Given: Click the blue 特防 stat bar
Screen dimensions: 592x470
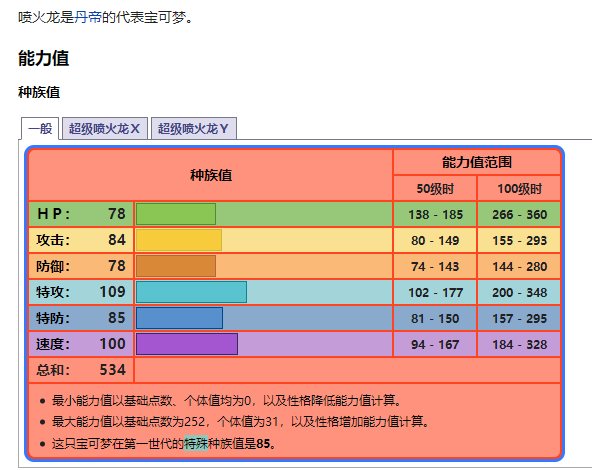Looking at the screenshot, I should (179, 318).
